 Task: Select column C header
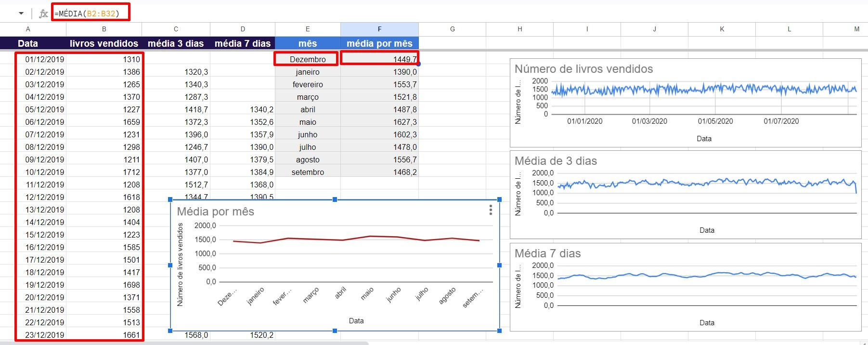pyautogui.click(x=176, y=29)
